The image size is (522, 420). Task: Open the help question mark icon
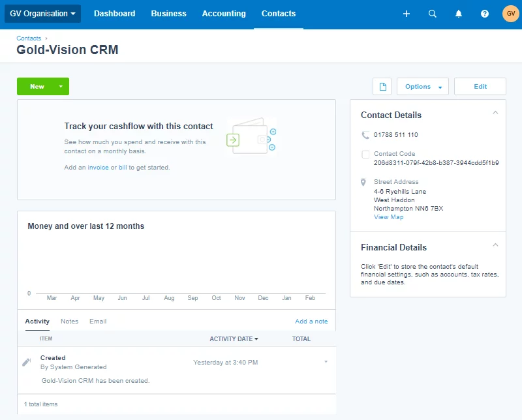click(485, 14)
